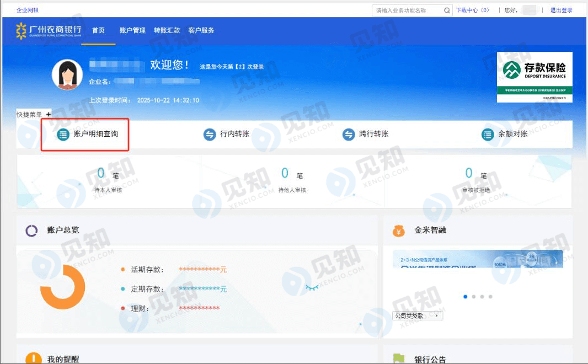Expand the 公司类贷款 arrow button
The width and height of the screenshot is (588, 364).
pos(437,316)
